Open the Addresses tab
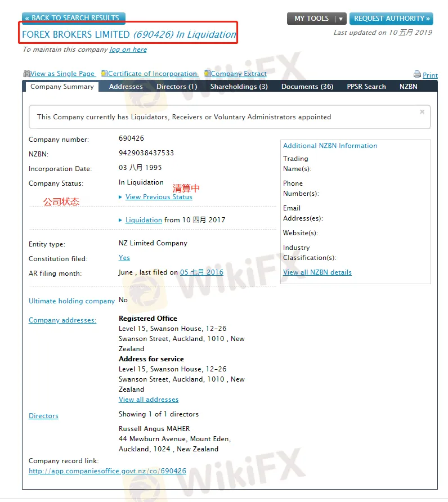The image size is (448, 502). pos(126,87)
